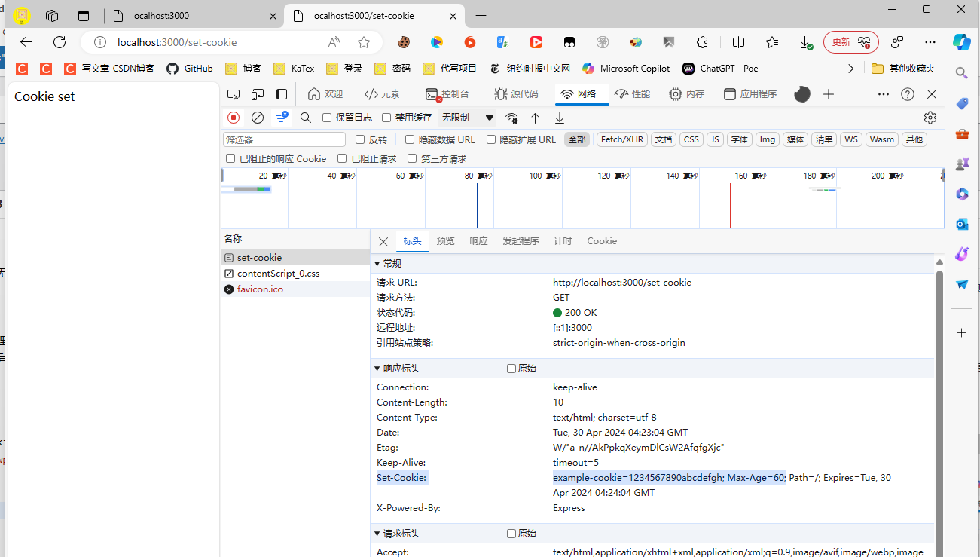Click the browser Back arrow button

[x=26, y=42]
